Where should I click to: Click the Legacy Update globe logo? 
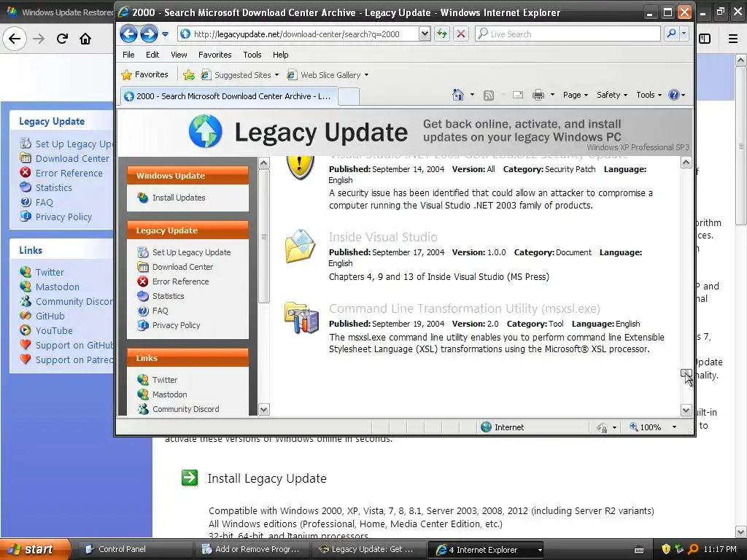(205, 131)
